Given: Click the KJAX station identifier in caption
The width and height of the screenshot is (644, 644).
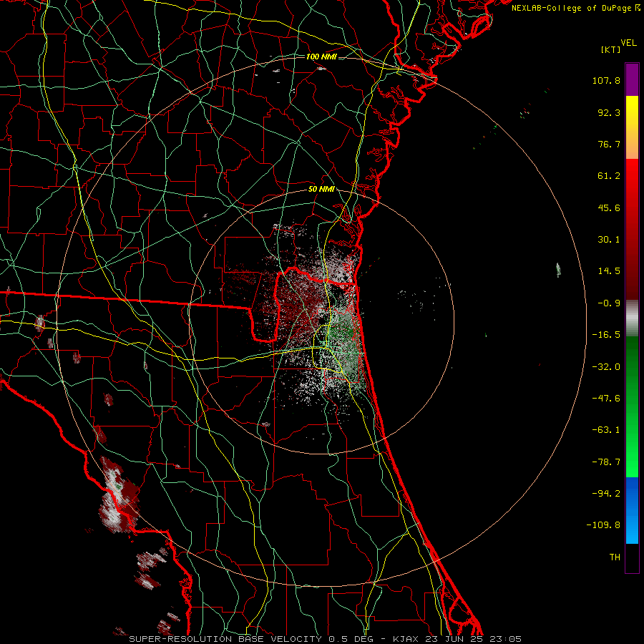Looking at the screenshot, I should tap(406, 639).
